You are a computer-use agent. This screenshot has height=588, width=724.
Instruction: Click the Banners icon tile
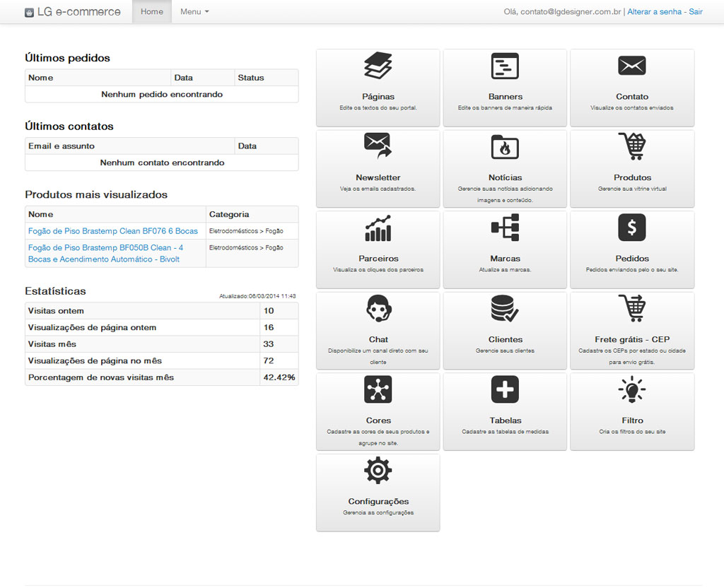point(505,66)
